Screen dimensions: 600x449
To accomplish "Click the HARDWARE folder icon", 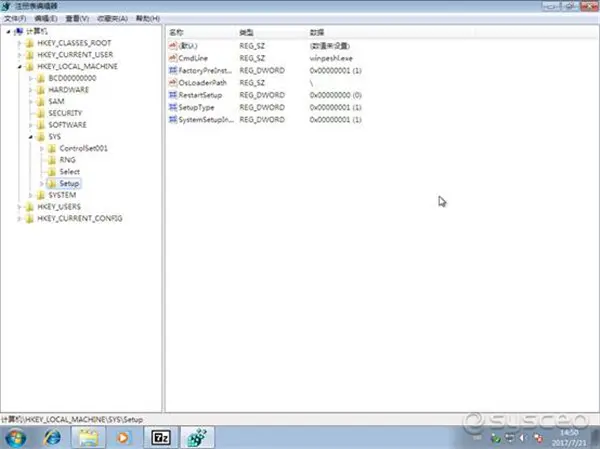I will (x=41, y=90).
